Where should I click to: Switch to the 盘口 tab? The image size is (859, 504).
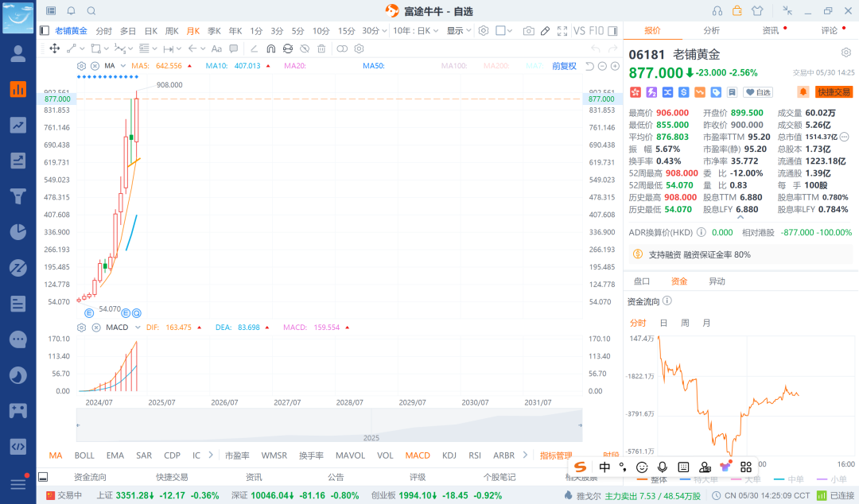(x=642, y=281)
